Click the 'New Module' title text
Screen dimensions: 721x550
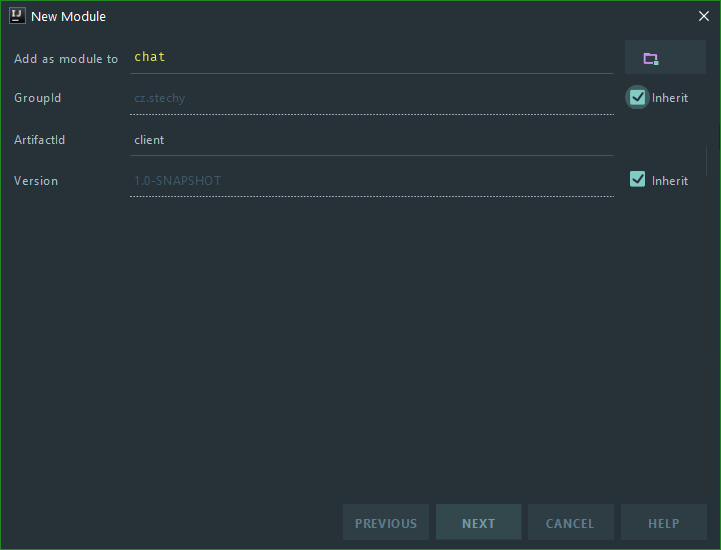pos(69,17)
